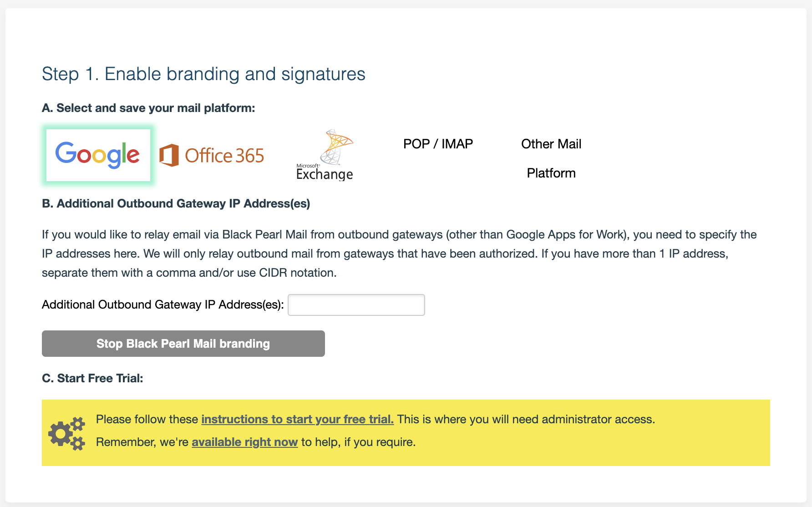Focus the Additional Outbound Gateway IP Address(es) field

click(x=356, y=305)
